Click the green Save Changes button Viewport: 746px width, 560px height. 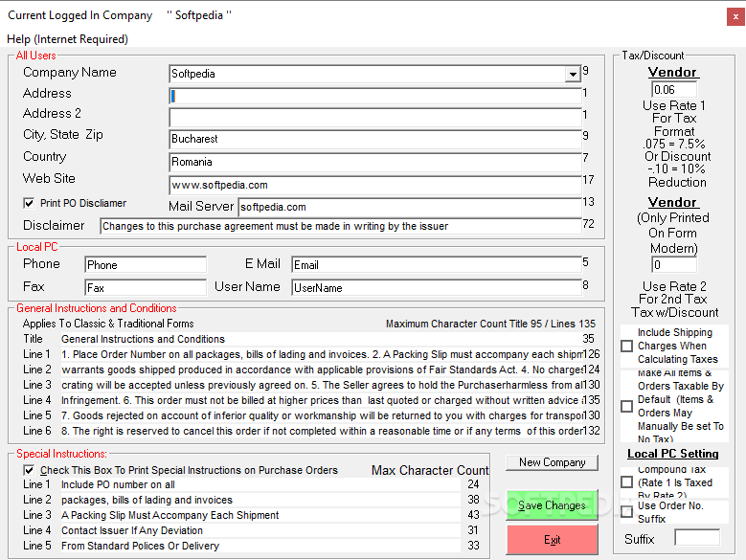(552, 505)
